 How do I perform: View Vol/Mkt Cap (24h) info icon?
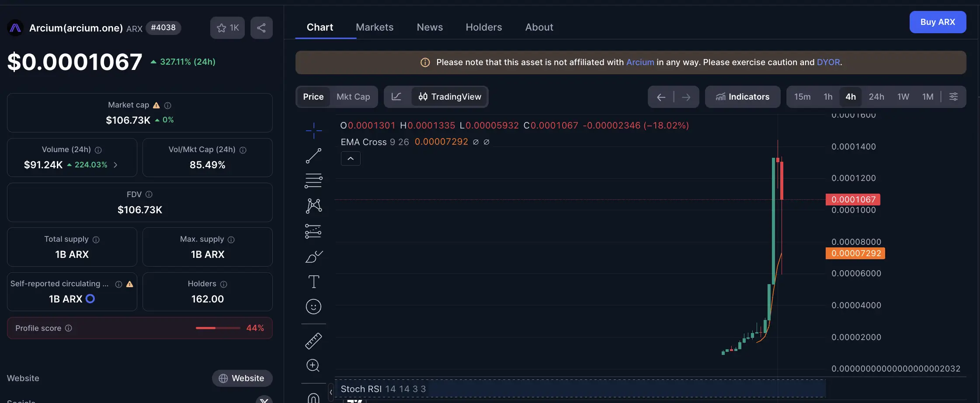[x=243, y=150]
